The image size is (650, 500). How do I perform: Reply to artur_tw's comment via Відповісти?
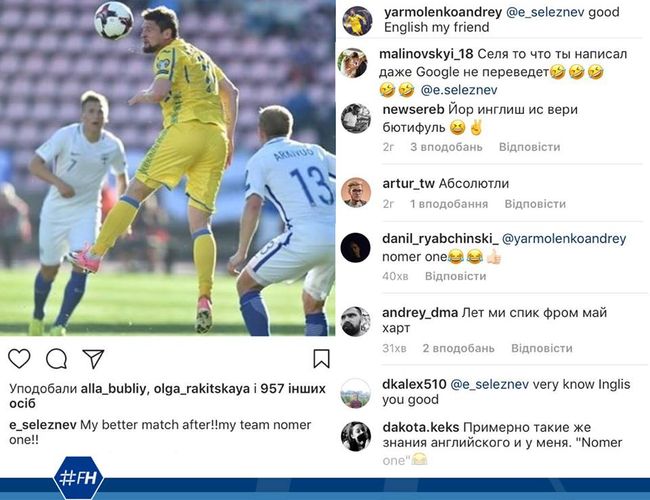coord(535,204)
